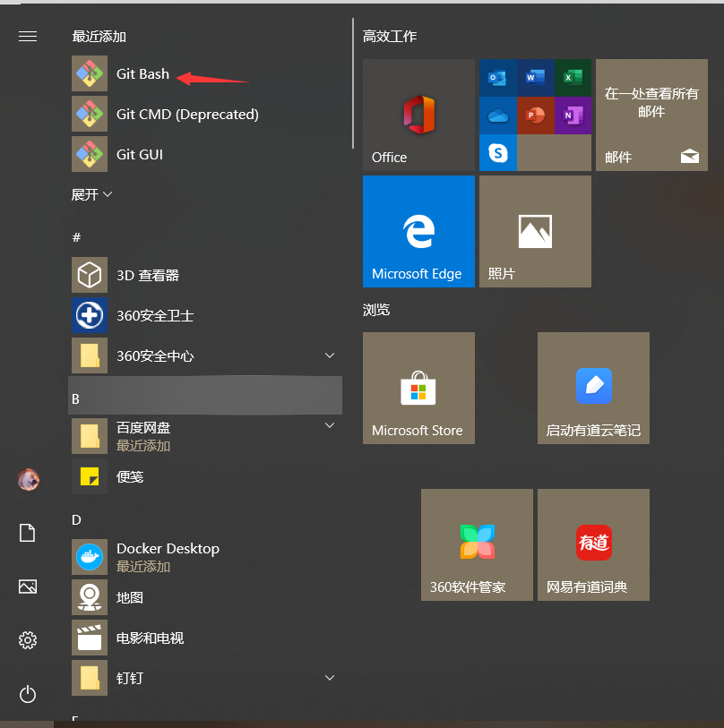The image size is (724, 728).
Task: Open the Office tile
Action: pyautogui.click(x=418, y=115)
